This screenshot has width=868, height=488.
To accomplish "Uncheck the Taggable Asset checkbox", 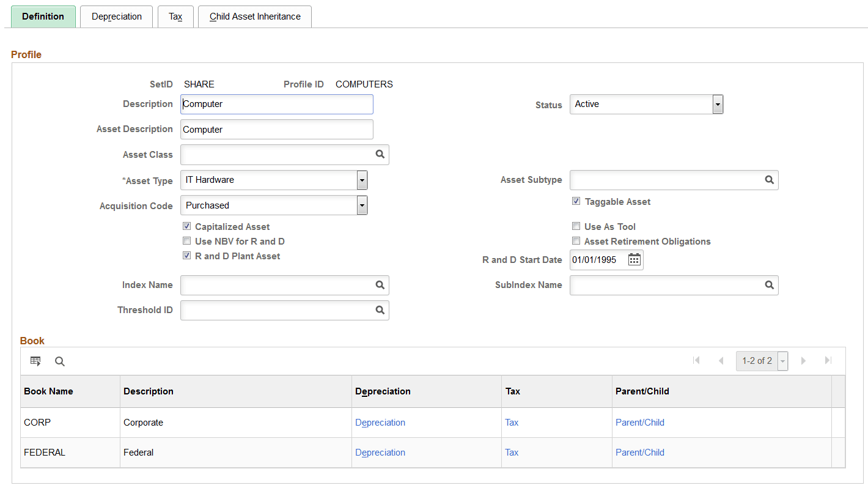I will [576, 201].
